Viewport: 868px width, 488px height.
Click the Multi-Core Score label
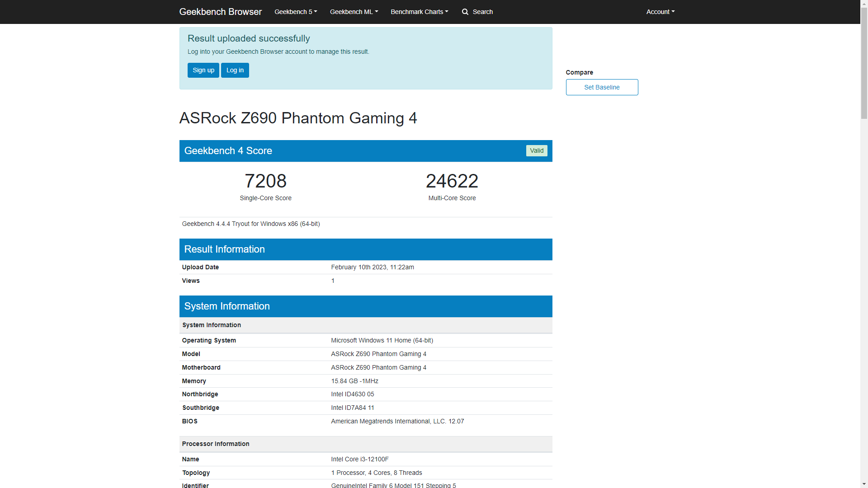click(x=452, y=198)
